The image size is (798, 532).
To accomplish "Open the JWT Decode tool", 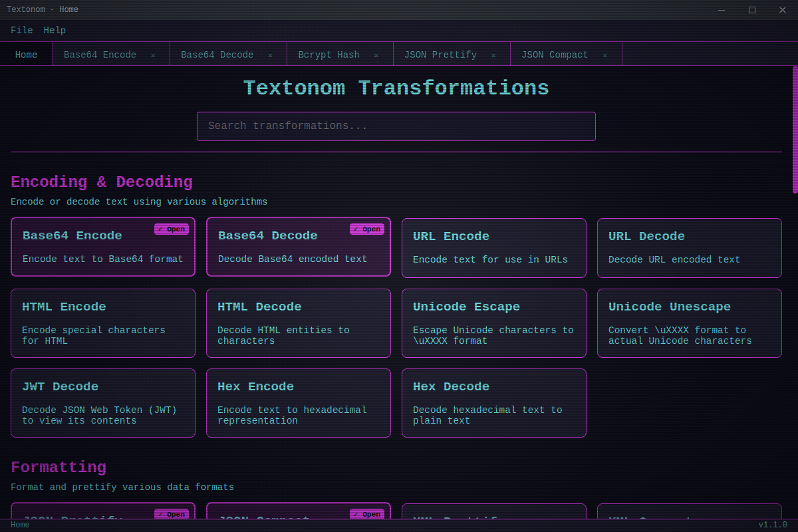I will pyautogui.click(x=103, y=402).
